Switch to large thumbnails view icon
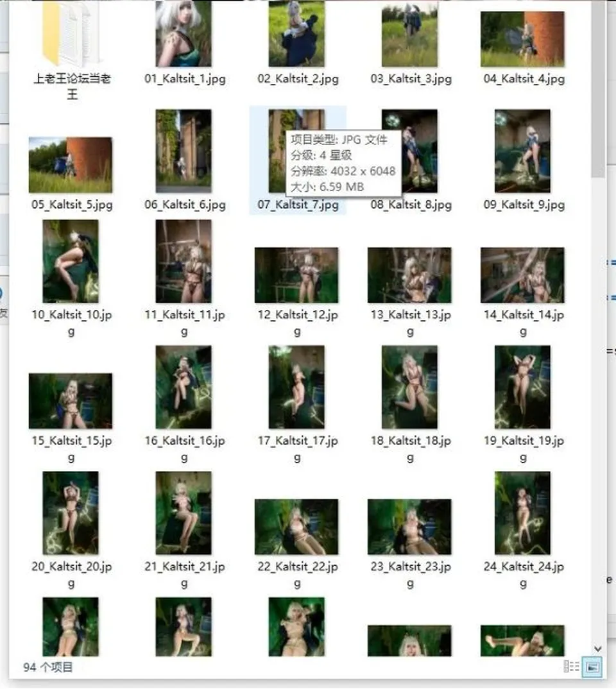 [x=592, y=667]
